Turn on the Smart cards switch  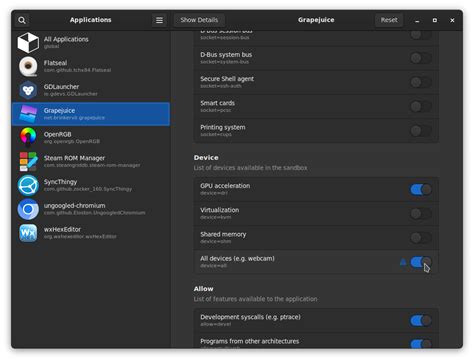pos(421,107)
